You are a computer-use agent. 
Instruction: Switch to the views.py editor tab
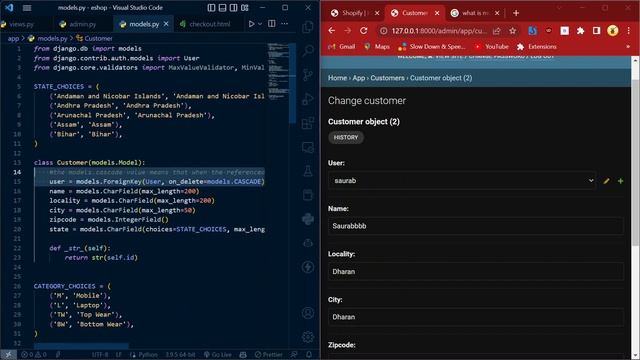coord(22,24)
